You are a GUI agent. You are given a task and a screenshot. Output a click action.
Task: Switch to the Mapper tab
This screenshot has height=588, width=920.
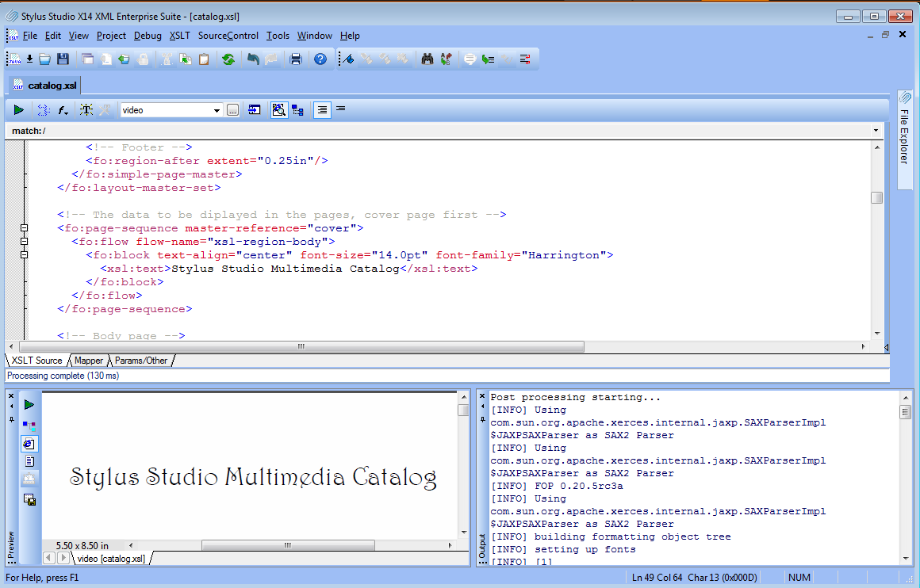coord(89,361)
